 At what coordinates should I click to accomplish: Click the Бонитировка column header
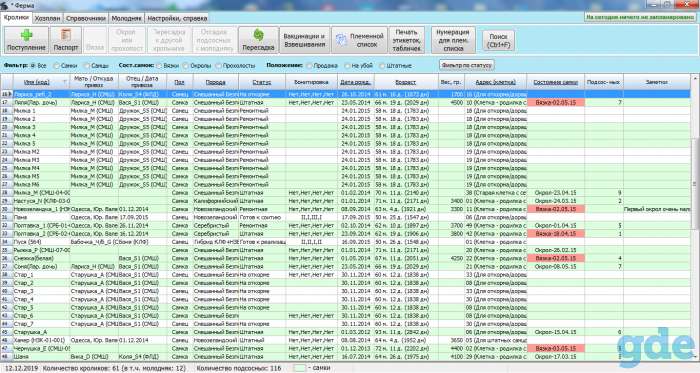pos(311,82)
